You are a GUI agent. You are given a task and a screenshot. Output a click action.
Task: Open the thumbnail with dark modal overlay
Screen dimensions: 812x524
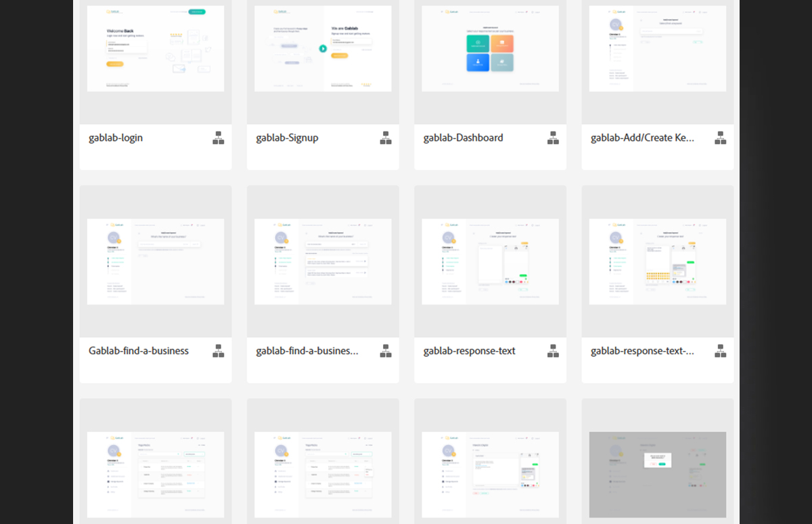coord(658,475)
